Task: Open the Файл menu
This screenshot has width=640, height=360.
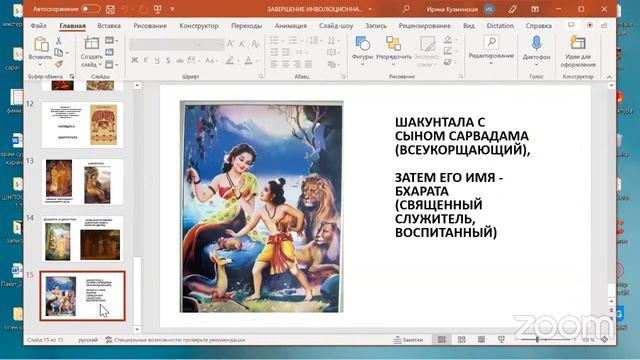Action: (x=38, y=26)
